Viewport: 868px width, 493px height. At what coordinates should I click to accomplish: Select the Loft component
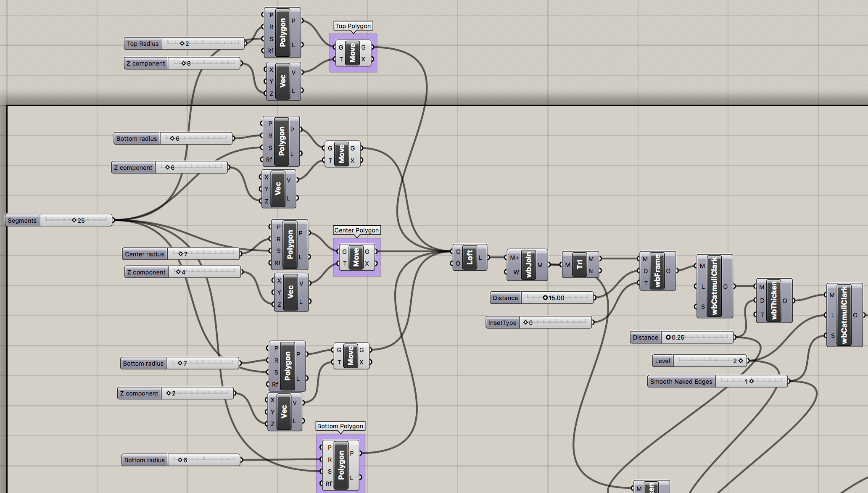[470, 257]
